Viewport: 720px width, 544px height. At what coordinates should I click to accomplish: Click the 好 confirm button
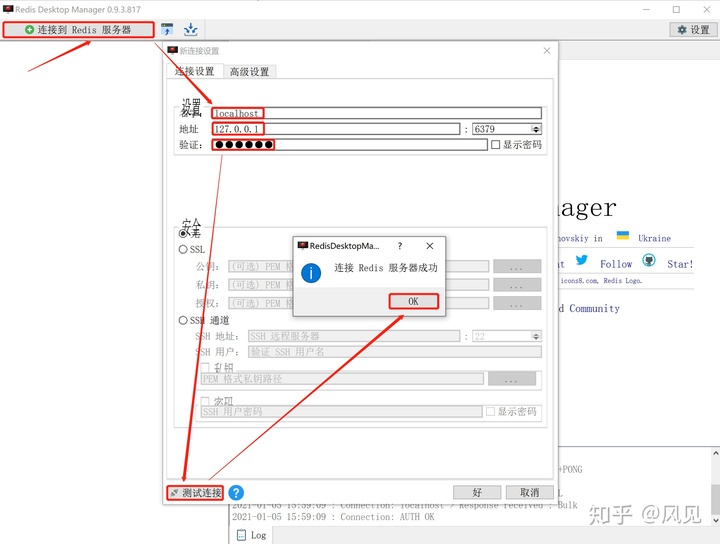(x=477, y=493)
